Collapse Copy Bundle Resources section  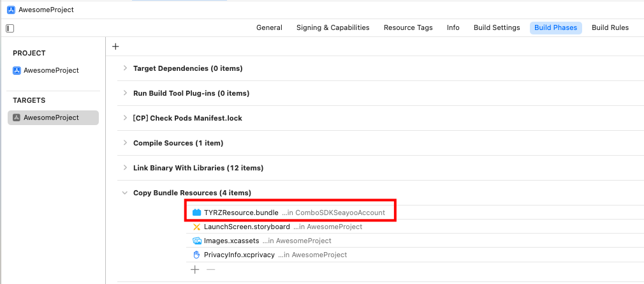point(125,193)
